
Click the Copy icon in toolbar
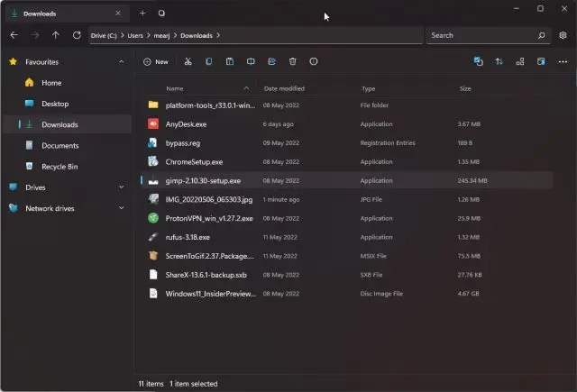pos(208,62)
